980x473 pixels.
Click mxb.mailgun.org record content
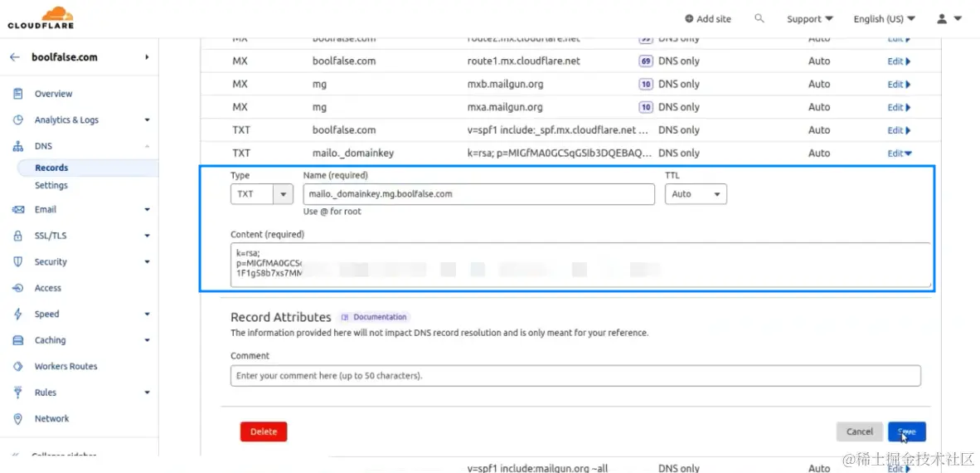coord(504,85)
